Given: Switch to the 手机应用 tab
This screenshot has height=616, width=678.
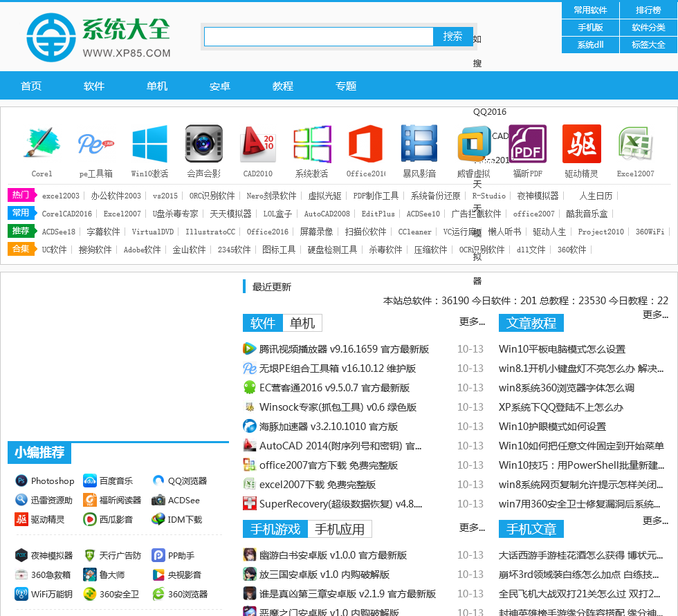Looking at the screenshot, I should click(340, 529).
